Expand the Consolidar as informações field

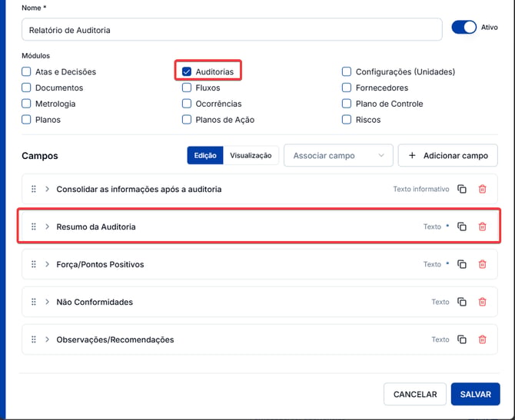[x=47, y=189]
